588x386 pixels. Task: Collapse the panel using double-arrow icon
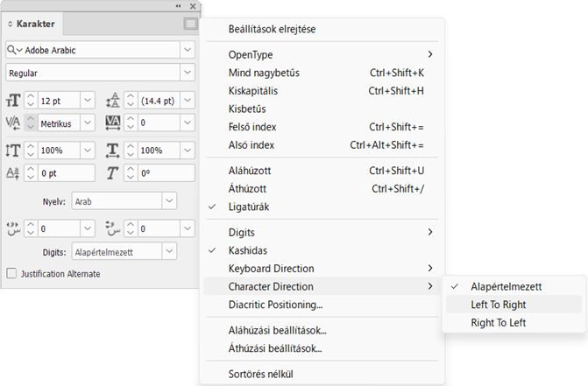[x=178, y=6]
